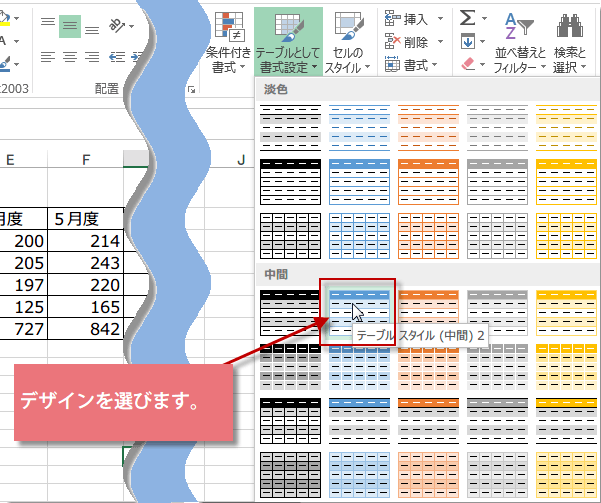Choose 淡色 gray full-grid table style
The height and width of the screenshot is (503, 601).
pos(497,236)
